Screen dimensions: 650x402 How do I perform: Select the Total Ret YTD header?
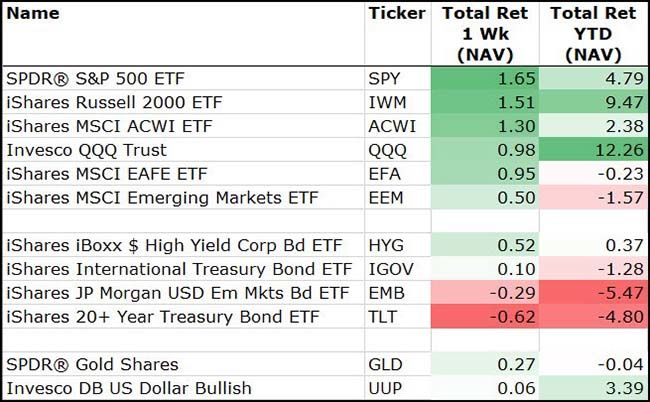[x=593, y=34]
